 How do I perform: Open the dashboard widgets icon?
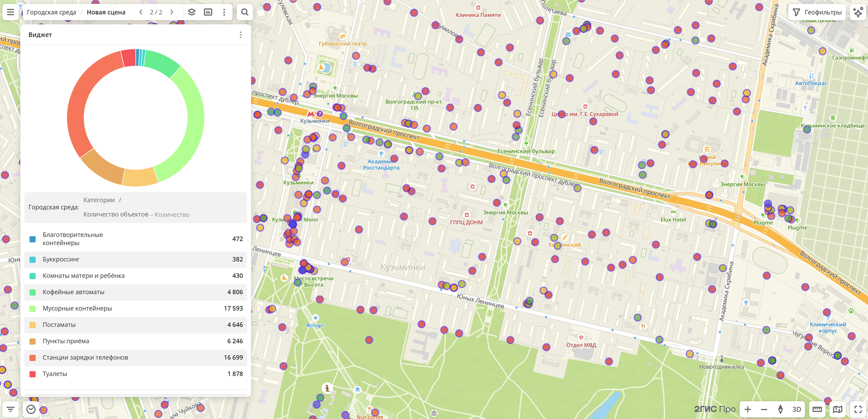[208, 12]
